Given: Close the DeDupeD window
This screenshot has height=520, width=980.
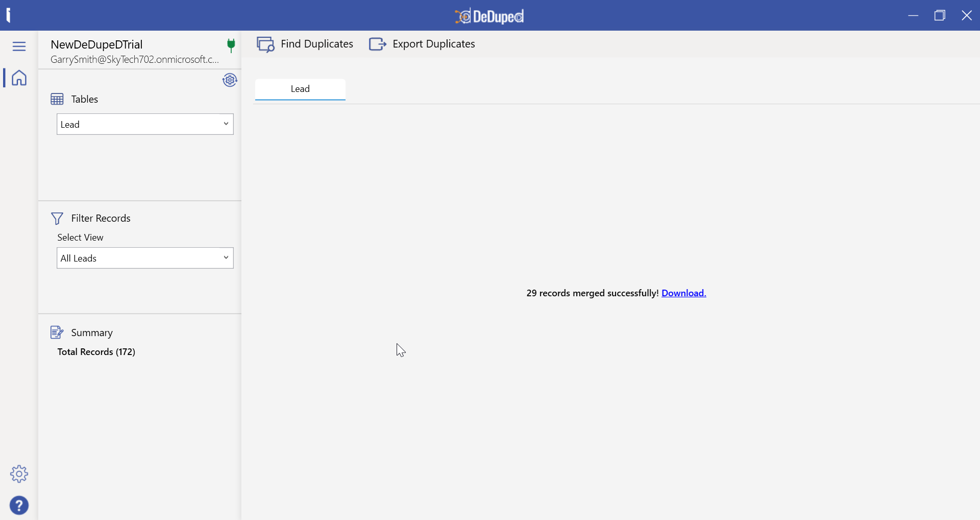Looking at the screenshot, I should click(967, 15).
